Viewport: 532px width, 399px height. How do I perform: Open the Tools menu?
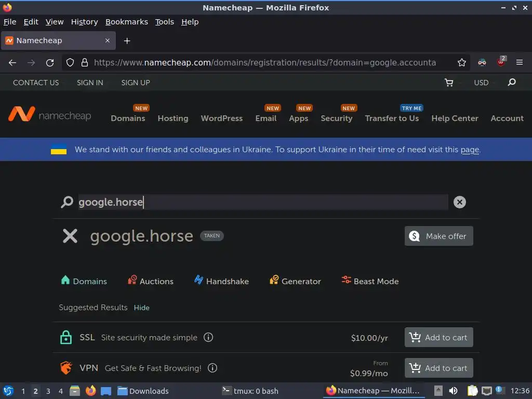pos(165,22)
